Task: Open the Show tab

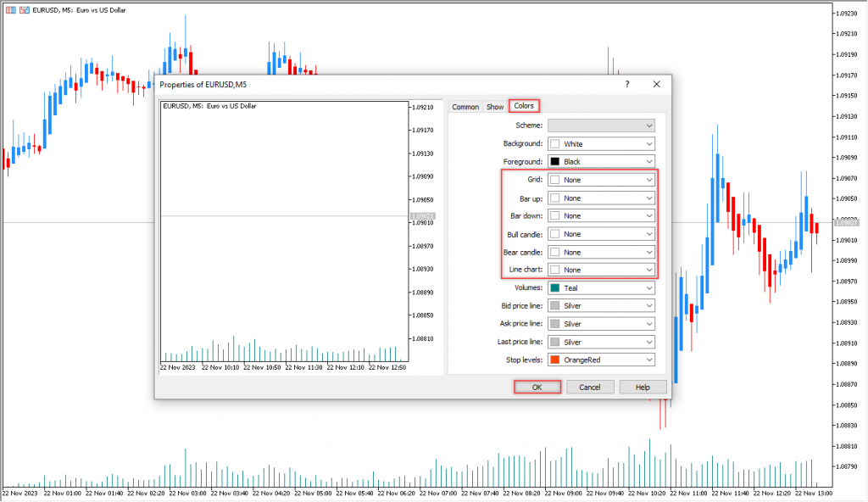Action: pyautogui.click(x=494, y=107)
